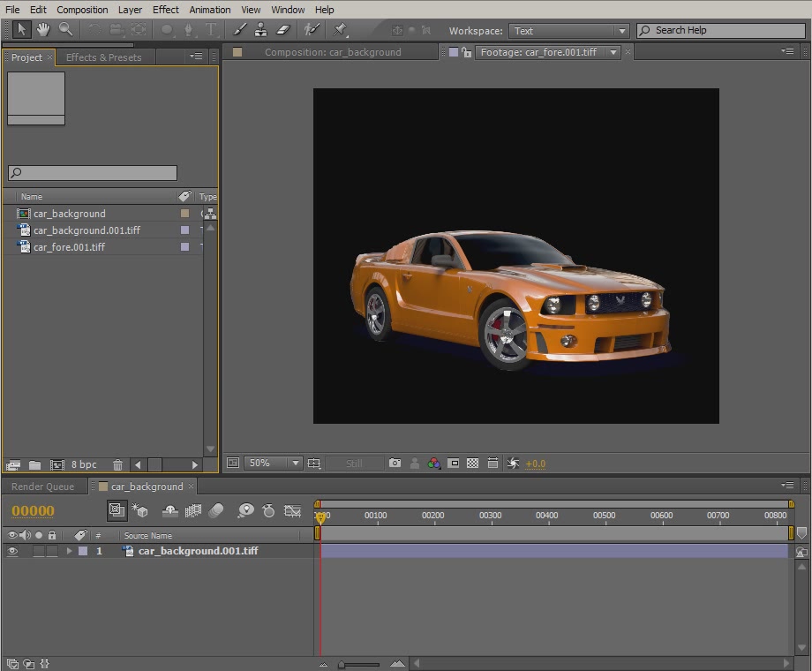Take snapshot with the camera icon
This screenshot has height=671, width=812.
pyautogui.click(x=395, y=463)
